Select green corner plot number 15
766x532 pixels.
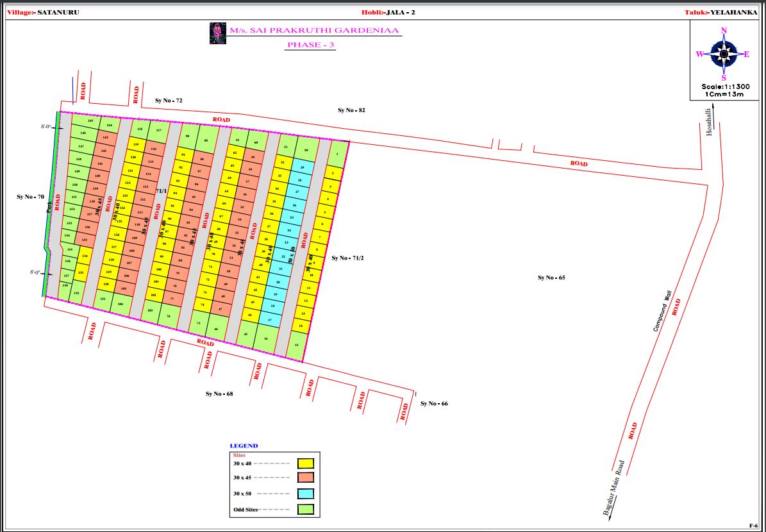tap(296, 345)
